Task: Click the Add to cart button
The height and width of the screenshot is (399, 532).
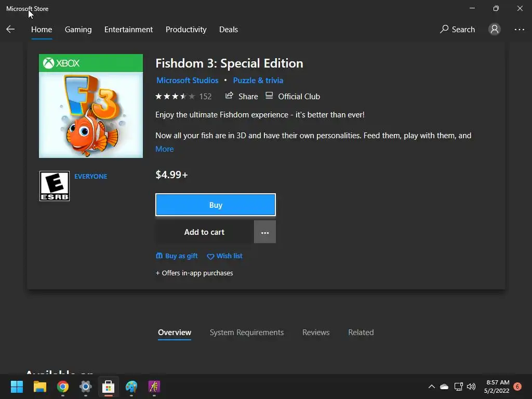Action: 204,232
